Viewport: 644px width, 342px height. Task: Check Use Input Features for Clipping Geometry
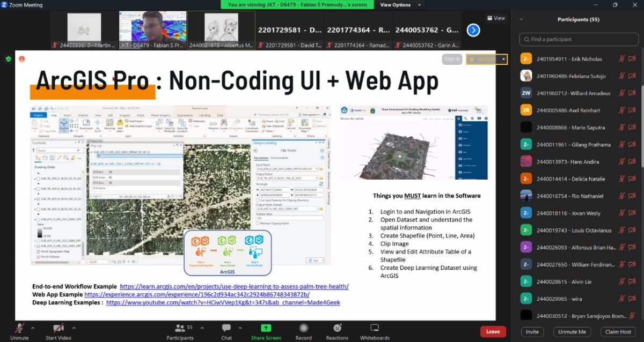[x=259, y=200]
